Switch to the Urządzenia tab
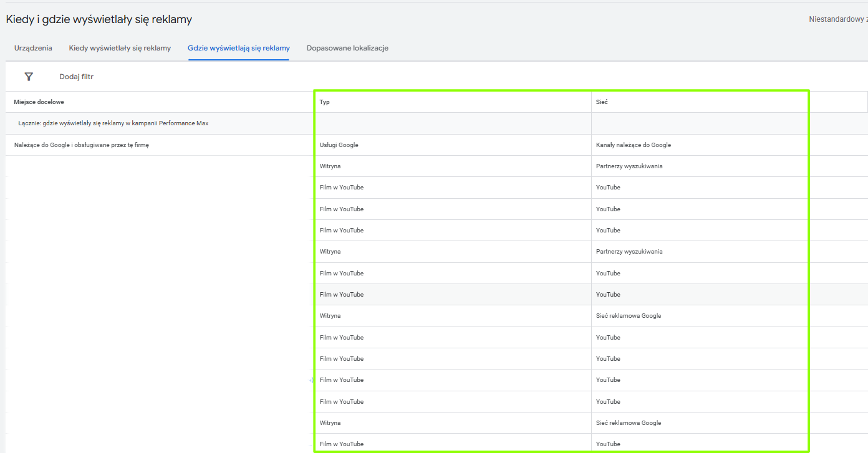The image size is (868, 453). click(x=33, y=48)
